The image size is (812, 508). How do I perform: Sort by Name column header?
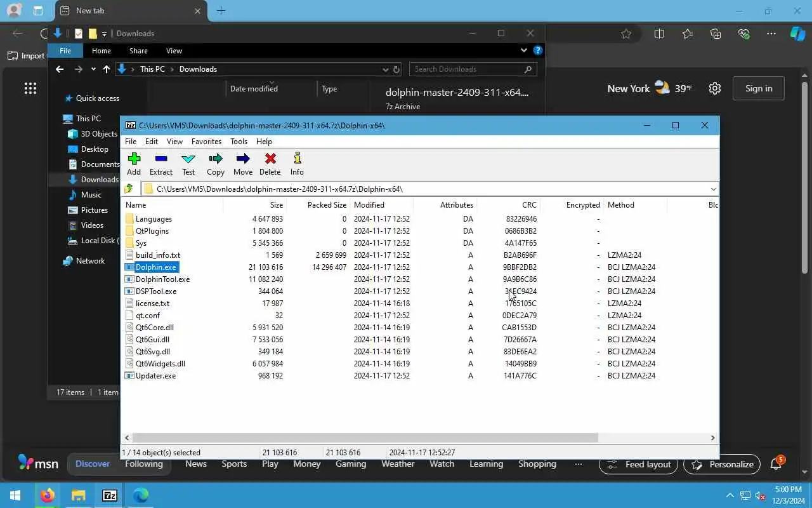coord(172,205)
